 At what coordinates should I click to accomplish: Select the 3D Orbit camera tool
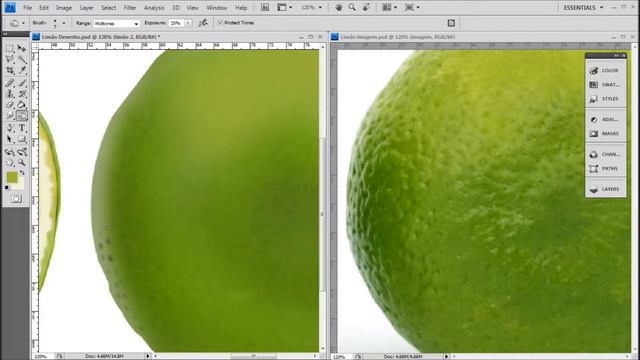pyautogui.click(x=22, y=152)
